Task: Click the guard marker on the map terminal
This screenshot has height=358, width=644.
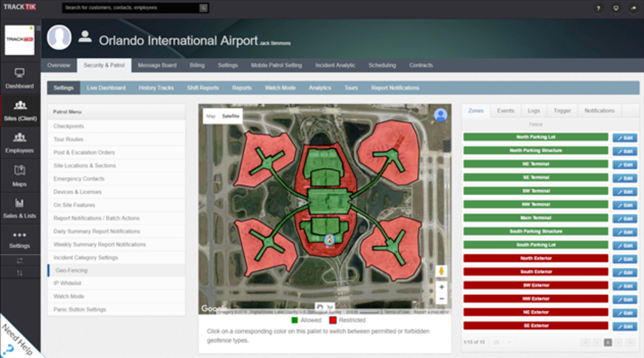Action: tap(330, 239)
